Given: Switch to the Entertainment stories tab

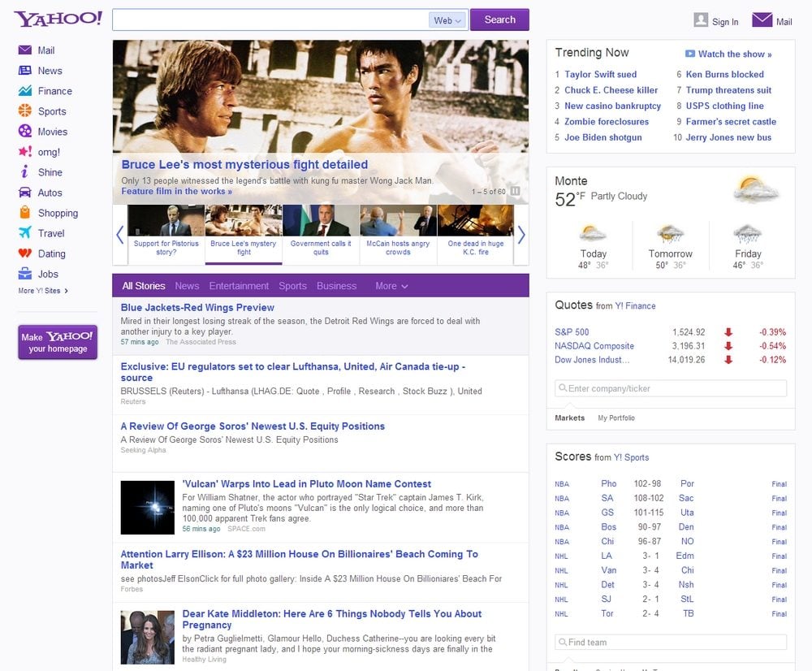Looking at the screenshot, I should point(239,286).
